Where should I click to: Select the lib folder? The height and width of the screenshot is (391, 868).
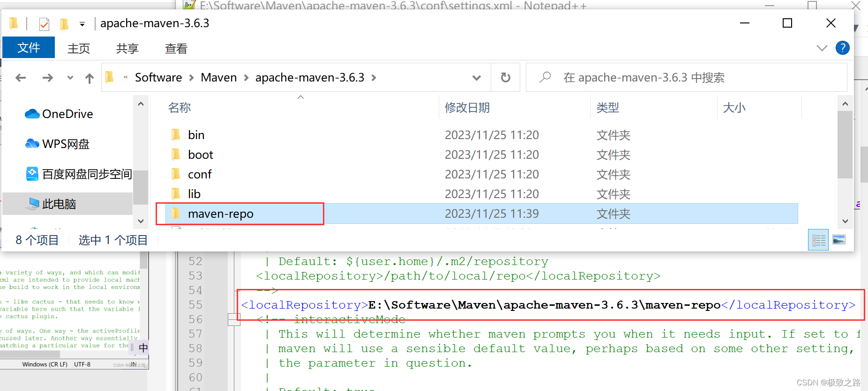point(482,194)
